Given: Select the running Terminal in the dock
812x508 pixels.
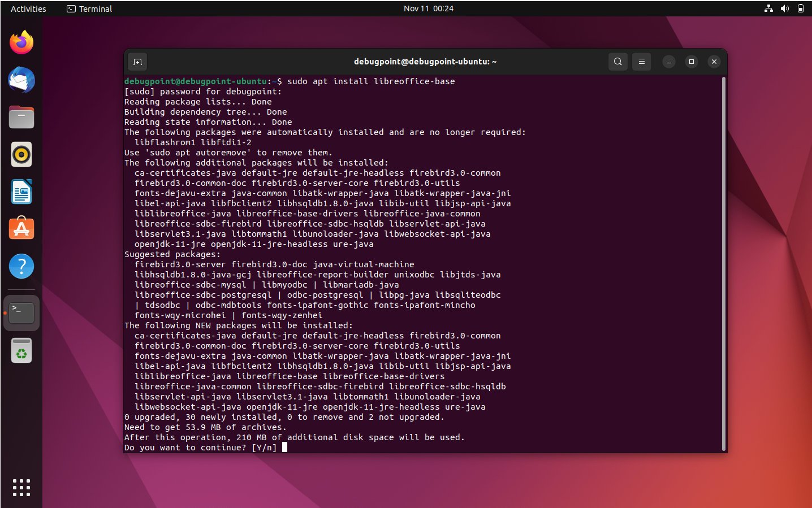Looking at the screenshot, I should (21, 311).
